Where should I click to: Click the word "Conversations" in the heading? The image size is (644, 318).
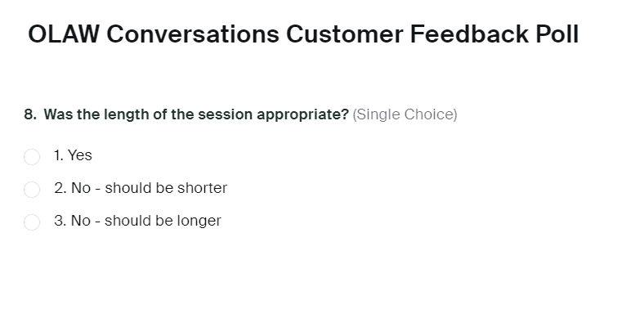(x=193, y=34)
